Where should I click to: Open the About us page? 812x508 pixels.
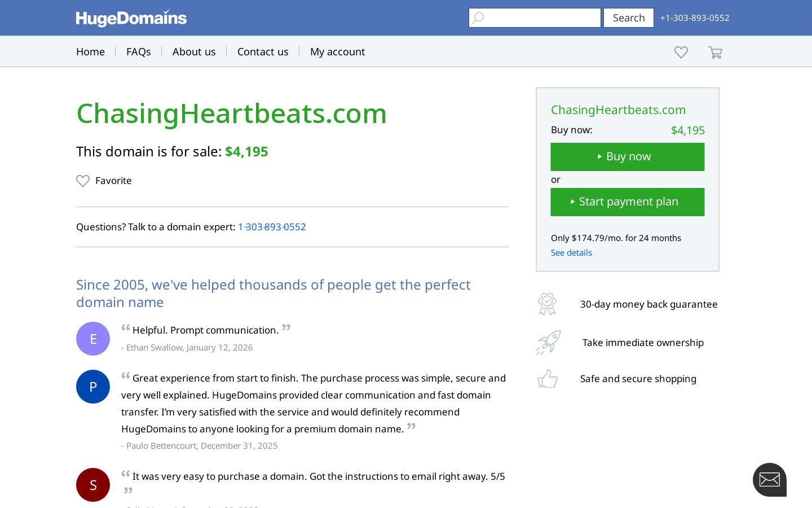(x=194, y=51)
